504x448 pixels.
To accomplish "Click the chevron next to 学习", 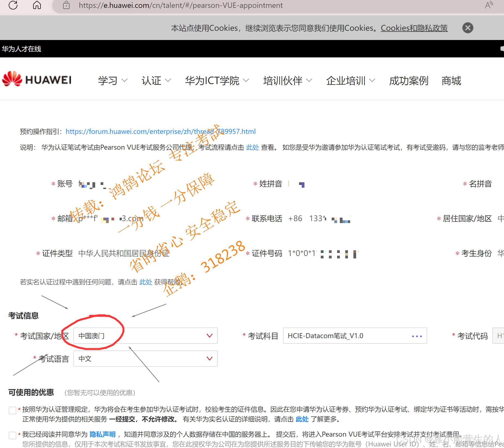I will tap(124, 81).
